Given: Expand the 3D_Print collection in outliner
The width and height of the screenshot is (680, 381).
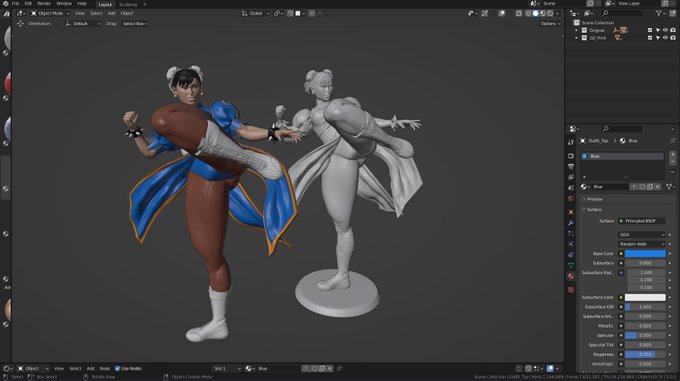Looking at the screenshot, I should click(576, 38).
